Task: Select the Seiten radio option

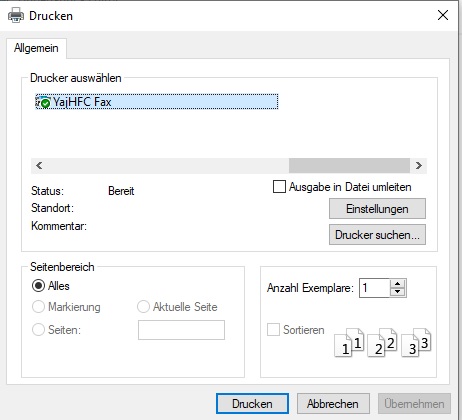Action: 38,330
